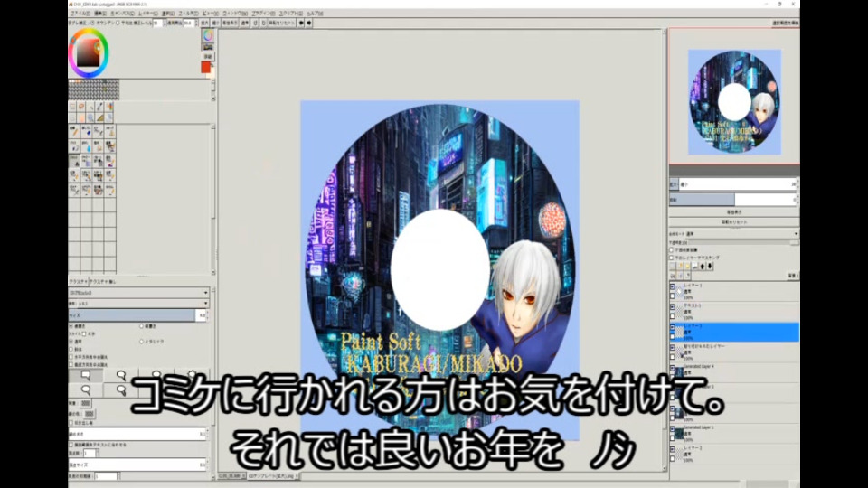Enable vertical center alignment checkbox
This screenshot has width=868, height=488.
(x=71, y=365)
